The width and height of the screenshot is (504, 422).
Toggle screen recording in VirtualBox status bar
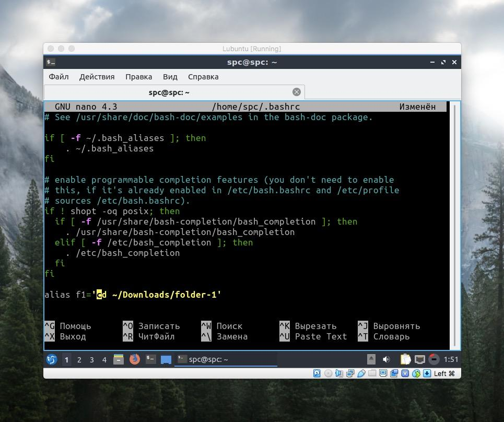[394, 373]
